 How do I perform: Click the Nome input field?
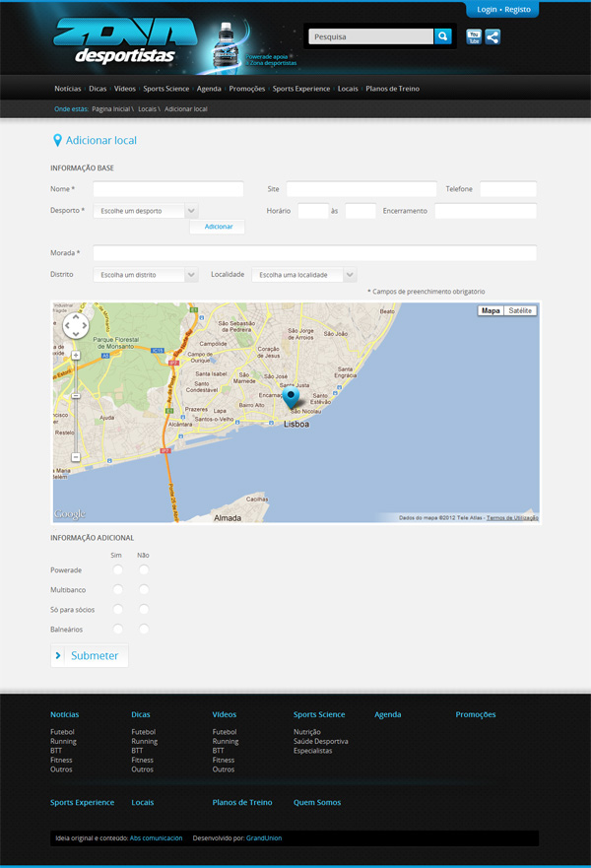click(168, 189)
